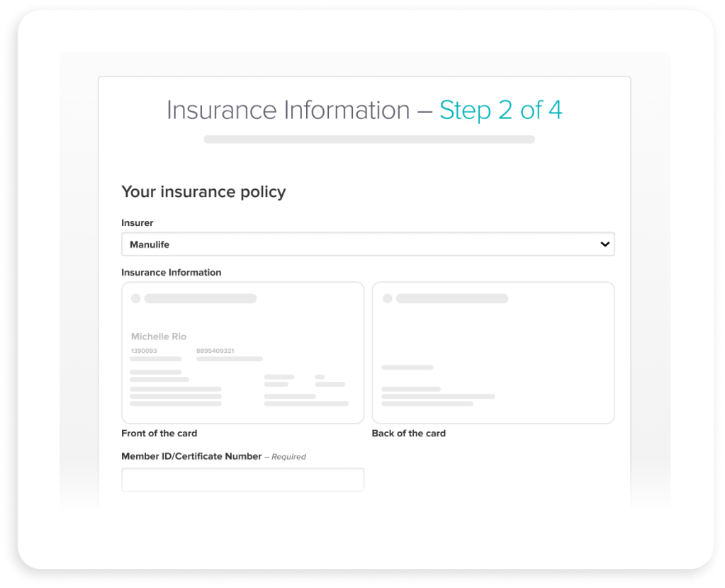Click the Insurance Information heading
The height and width of the screenshot is (588, 725).
[x=171, y=272]
